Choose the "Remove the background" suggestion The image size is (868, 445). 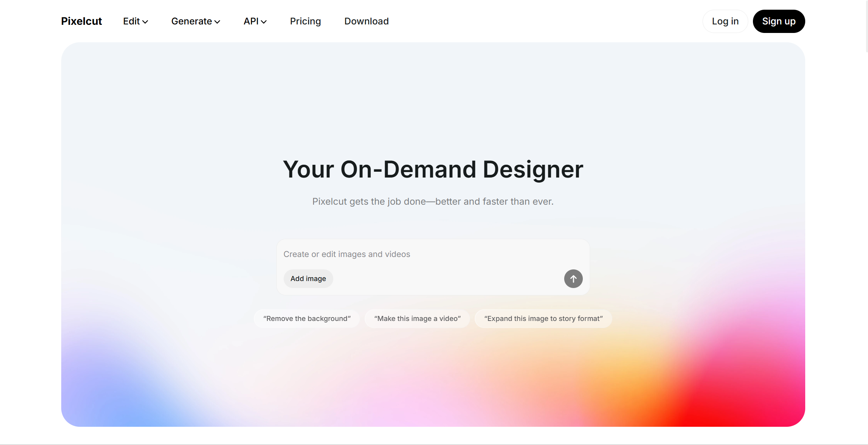point(307,319)
